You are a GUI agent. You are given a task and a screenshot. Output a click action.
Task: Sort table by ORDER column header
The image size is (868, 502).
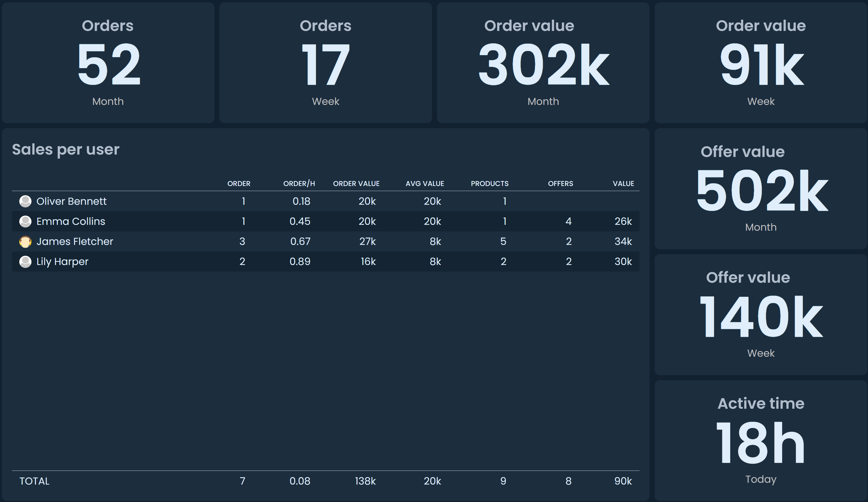(239, 184)
